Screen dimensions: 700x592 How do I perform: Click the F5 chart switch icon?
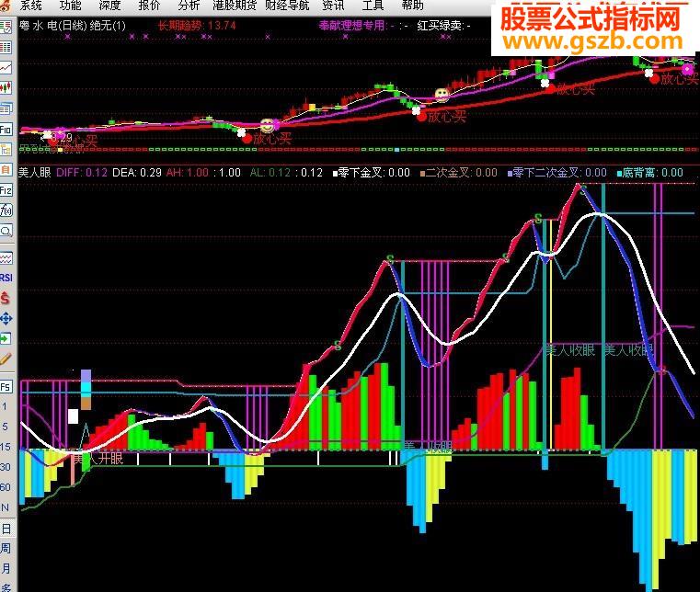6,386
